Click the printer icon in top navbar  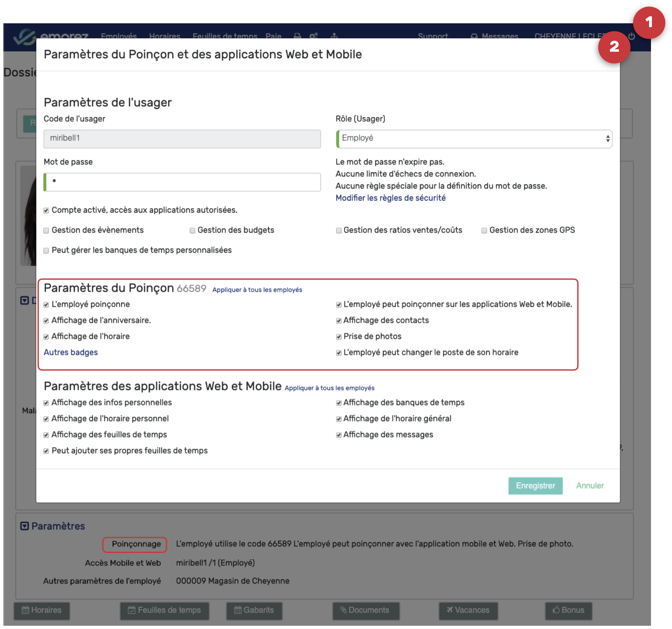click(297, 36)
